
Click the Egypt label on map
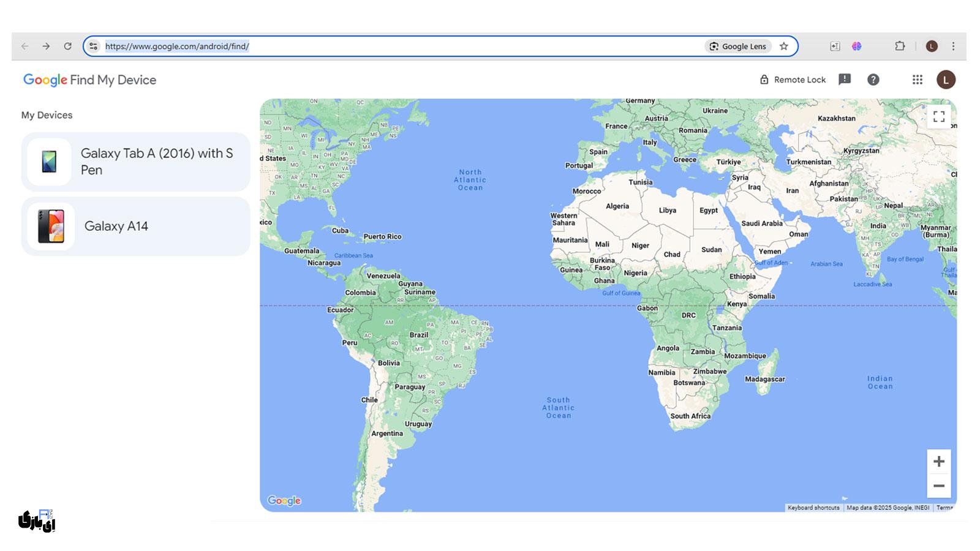[x=709, y=210]
